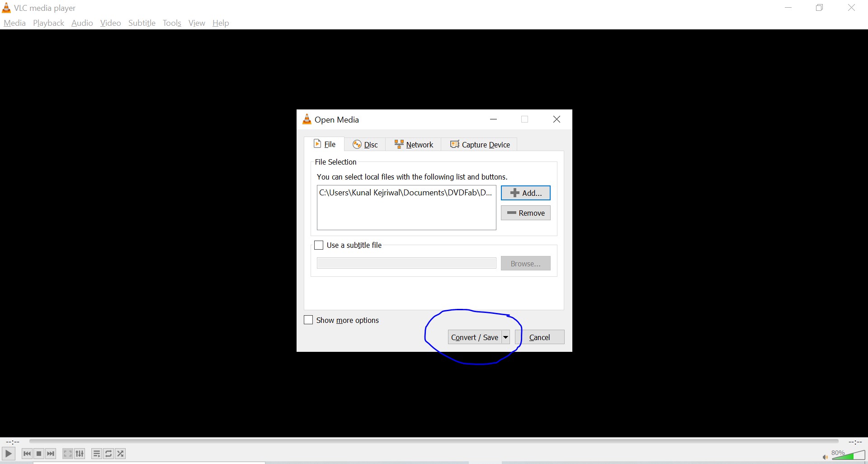The width and height of the screenshot is (868, 464).
Task: Open the Tools menu
Action: pos(171,23)
